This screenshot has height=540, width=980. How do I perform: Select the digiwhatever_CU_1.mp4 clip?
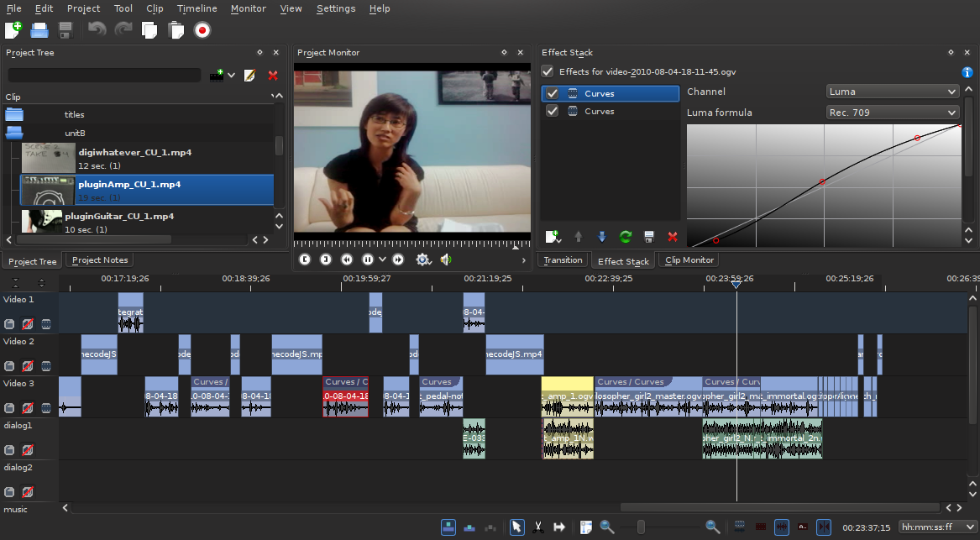click(134, 153)
